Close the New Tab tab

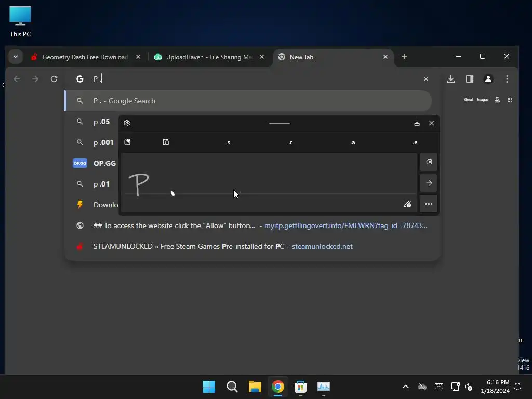[385, 57]
